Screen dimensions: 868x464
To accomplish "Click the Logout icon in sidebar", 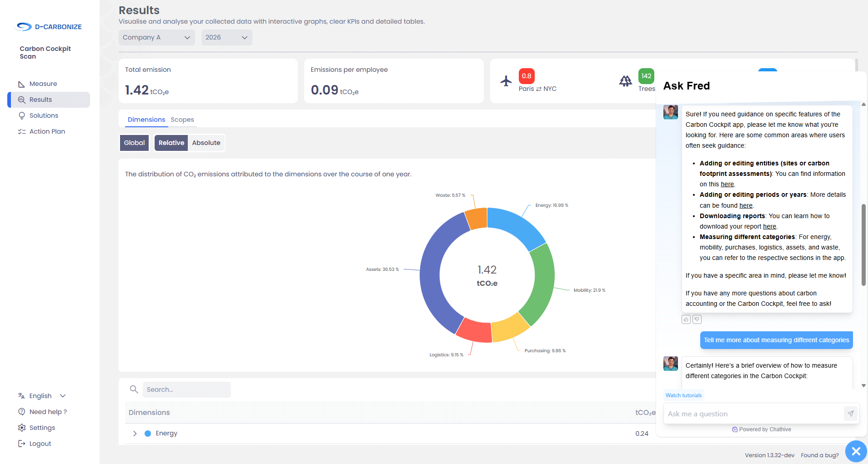I will click(21, 444).
